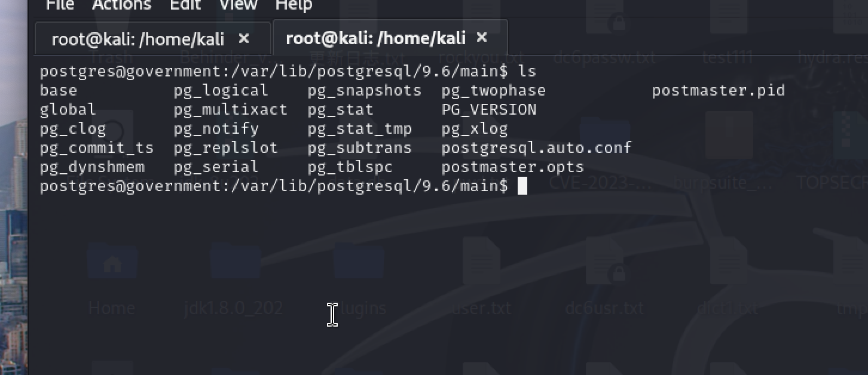
Task: Click the pg_xlog directory name
Action: tap(475, 129)
